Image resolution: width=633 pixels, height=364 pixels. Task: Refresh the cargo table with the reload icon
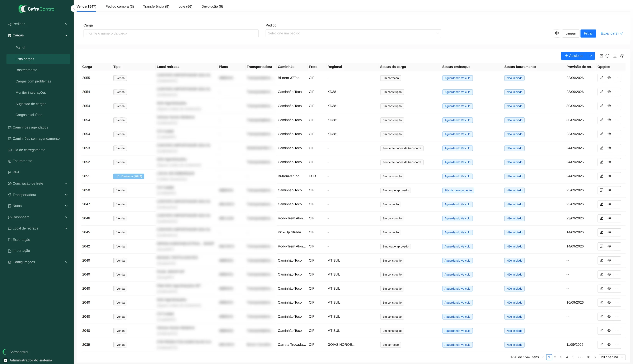tap(607, 56)
